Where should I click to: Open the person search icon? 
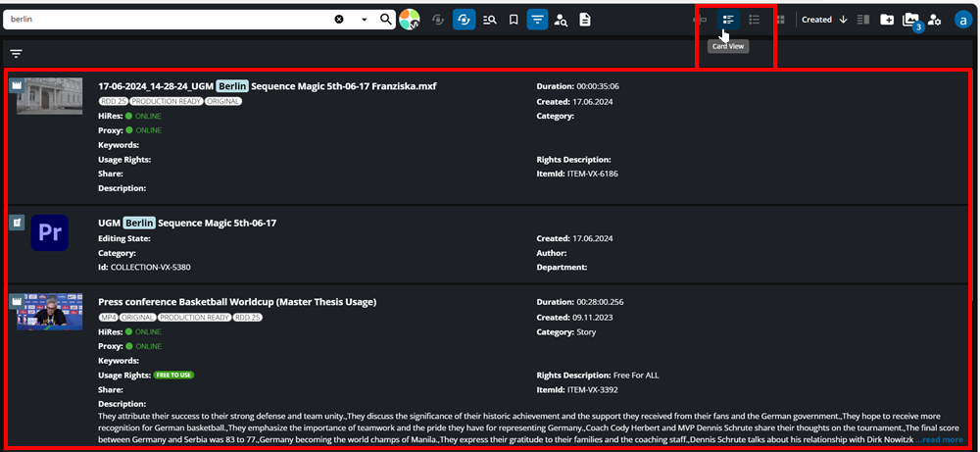point(561,20)
